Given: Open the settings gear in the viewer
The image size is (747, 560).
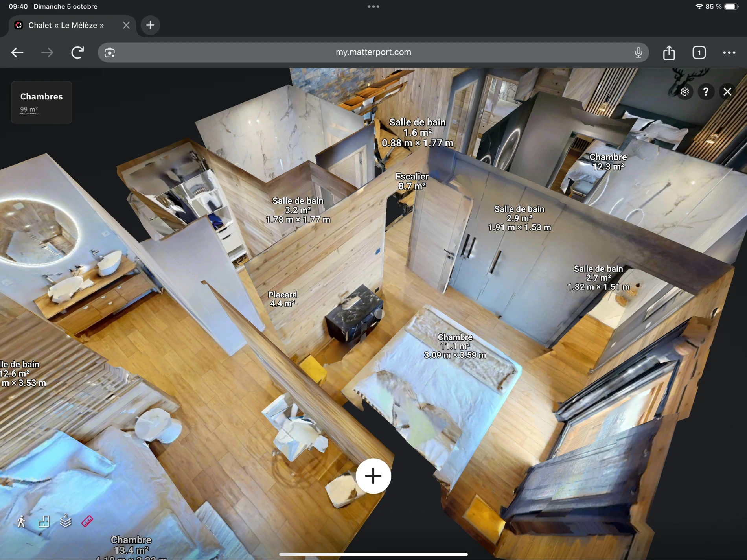Looking at the screenshot, I should click(x=684, y=92).
